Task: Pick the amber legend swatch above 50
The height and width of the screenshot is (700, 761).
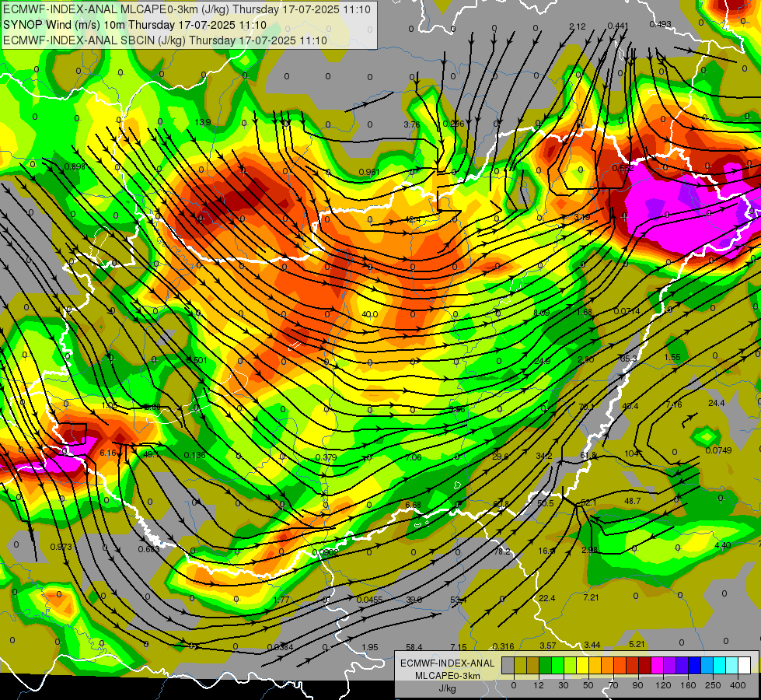Action: 595,666
